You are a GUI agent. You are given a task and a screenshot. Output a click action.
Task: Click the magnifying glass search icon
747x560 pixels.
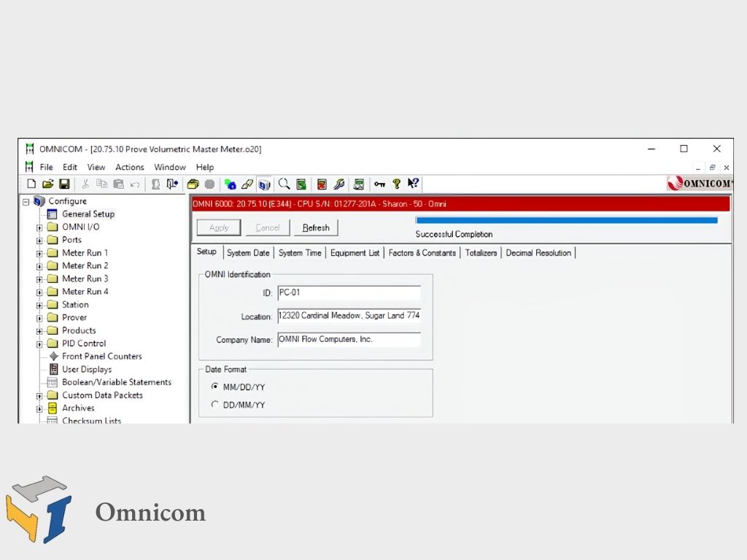(284, 184)
